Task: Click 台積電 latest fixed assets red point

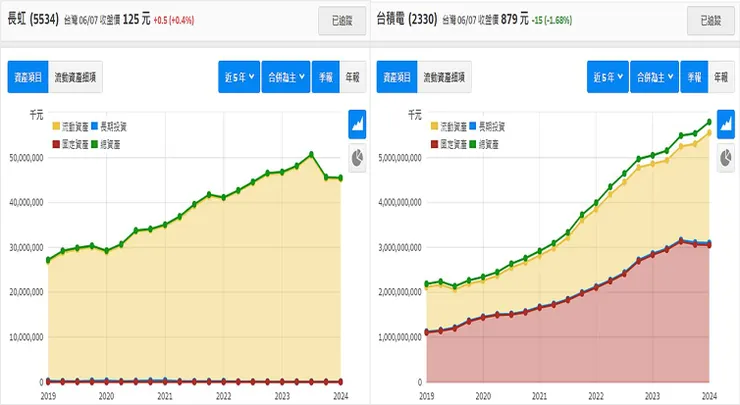Action: 709,245
